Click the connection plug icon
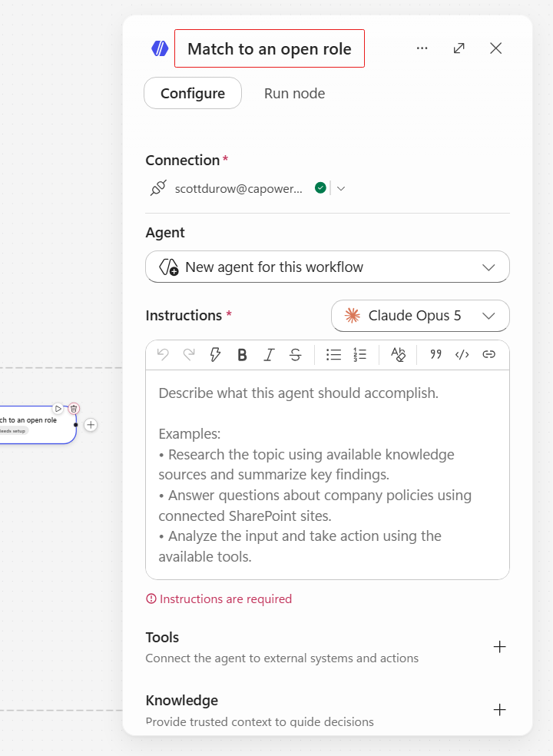The height and width of the screenshot is (756, 553). pos(158,188)
